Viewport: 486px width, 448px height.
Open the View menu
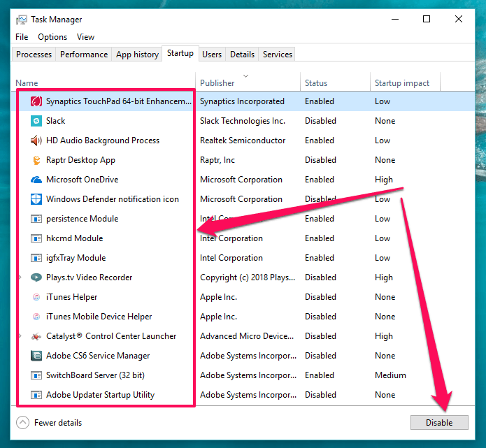[x=85, y=37]
